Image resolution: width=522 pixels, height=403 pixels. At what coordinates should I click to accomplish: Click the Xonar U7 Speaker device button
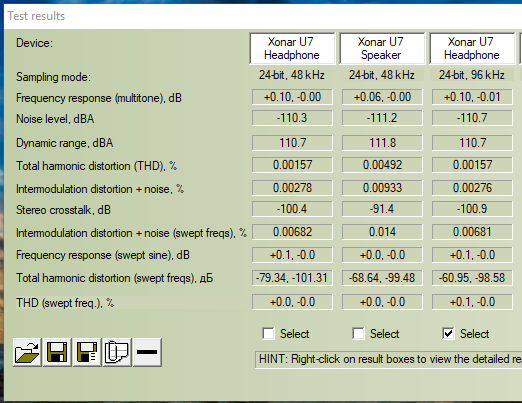tap(382, 48)
